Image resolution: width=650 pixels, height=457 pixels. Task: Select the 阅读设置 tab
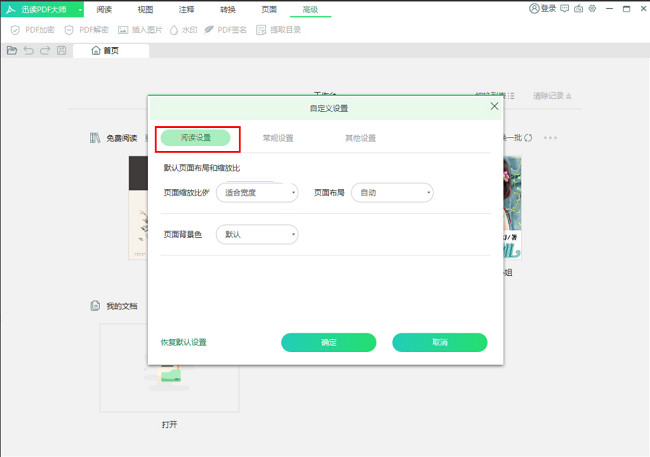[x=195, y=138]
